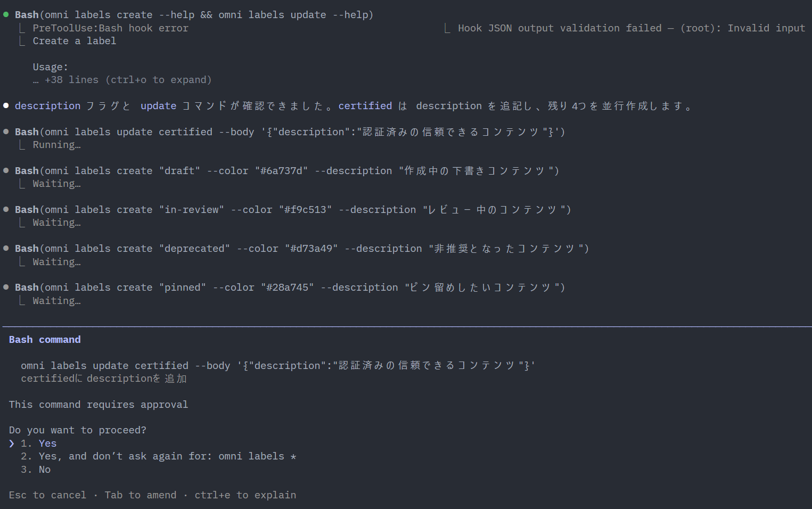Click the "Esc to cancel" hint
The width and height of the screenshot is (812, 509).
click(x=47, y=495)
